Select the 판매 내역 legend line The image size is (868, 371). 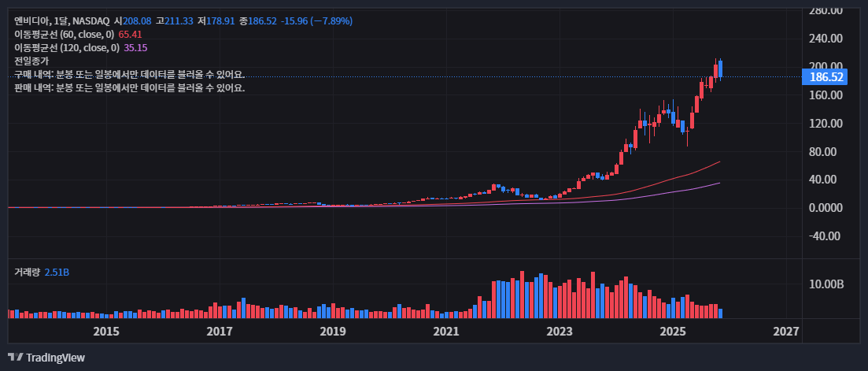pyautogui.click(x=129, y=87)
